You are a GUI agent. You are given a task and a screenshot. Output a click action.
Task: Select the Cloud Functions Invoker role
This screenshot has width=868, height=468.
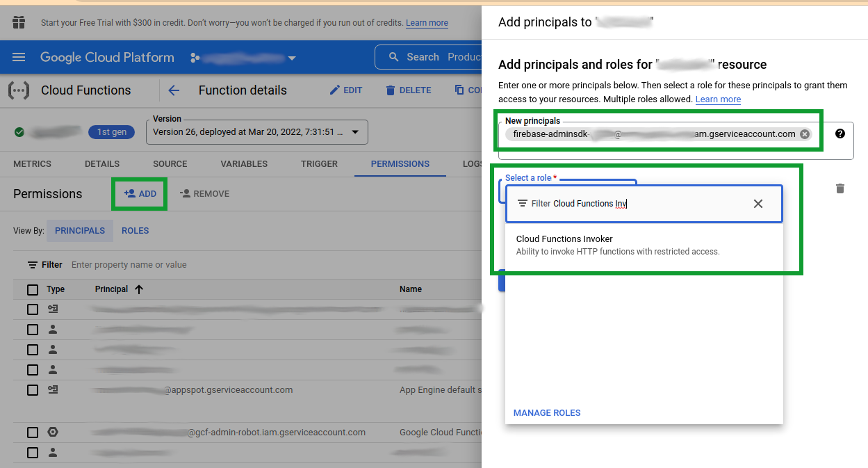point(644,245)
